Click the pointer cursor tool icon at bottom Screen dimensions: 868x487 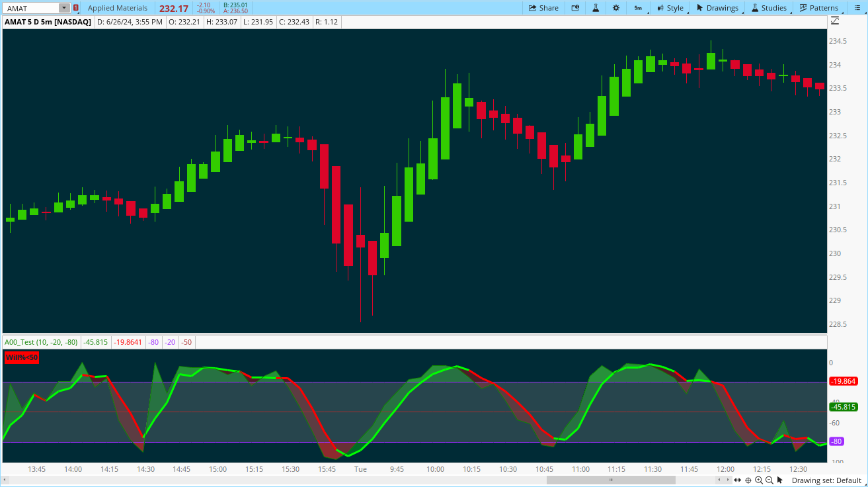coord(780,480)
